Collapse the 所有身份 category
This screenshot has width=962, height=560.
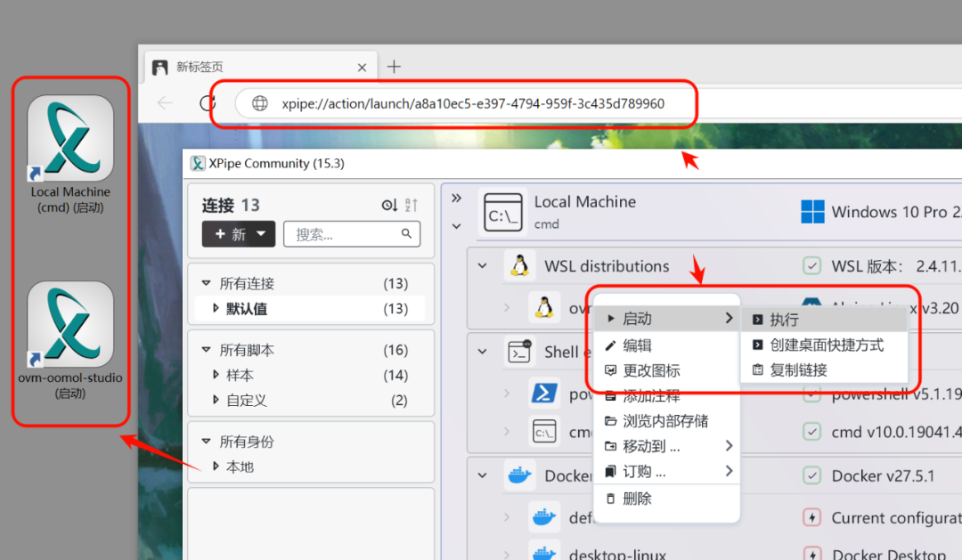pos(206,441)
